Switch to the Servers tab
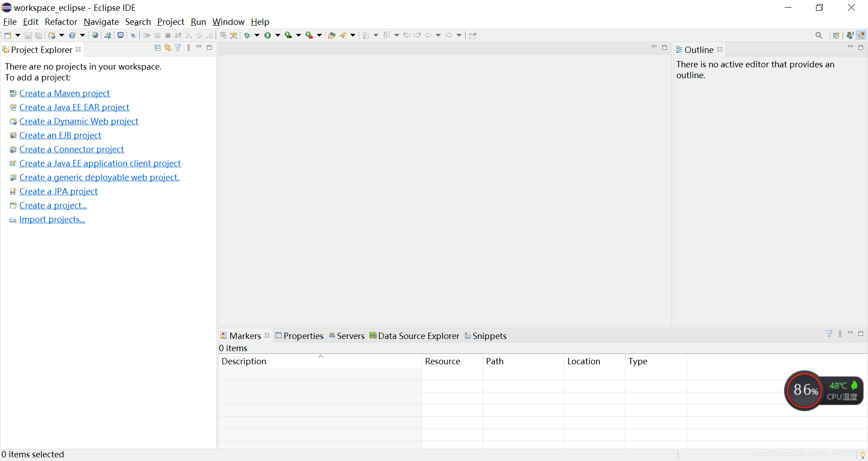The width and height of the screenshot is (868, 461). click(346, 336)
